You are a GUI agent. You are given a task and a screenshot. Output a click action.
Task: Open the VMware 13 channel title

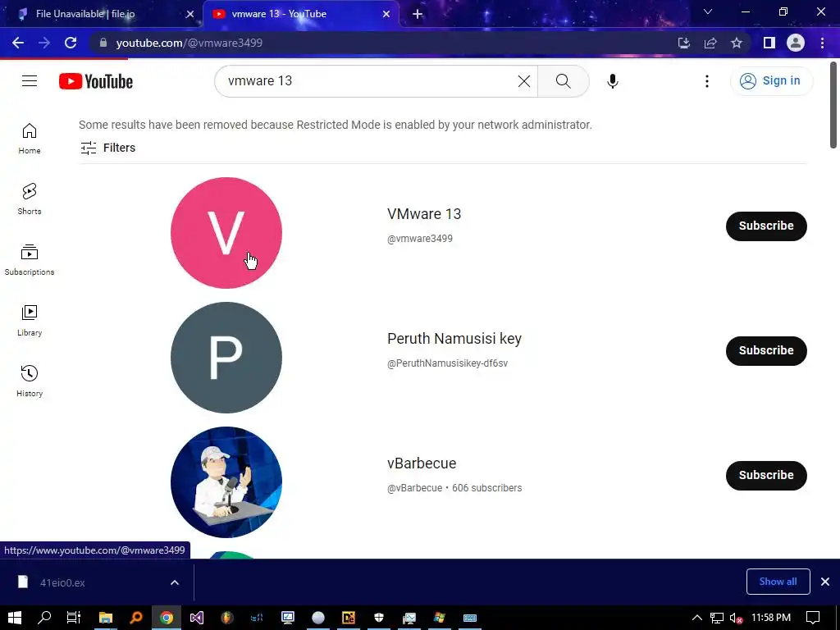pyautogui.click(x=424, y=214)
